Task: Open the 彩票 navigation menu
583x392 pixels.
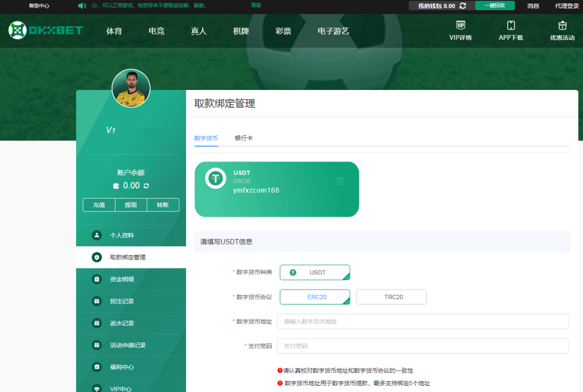Action: coord(283,31)
